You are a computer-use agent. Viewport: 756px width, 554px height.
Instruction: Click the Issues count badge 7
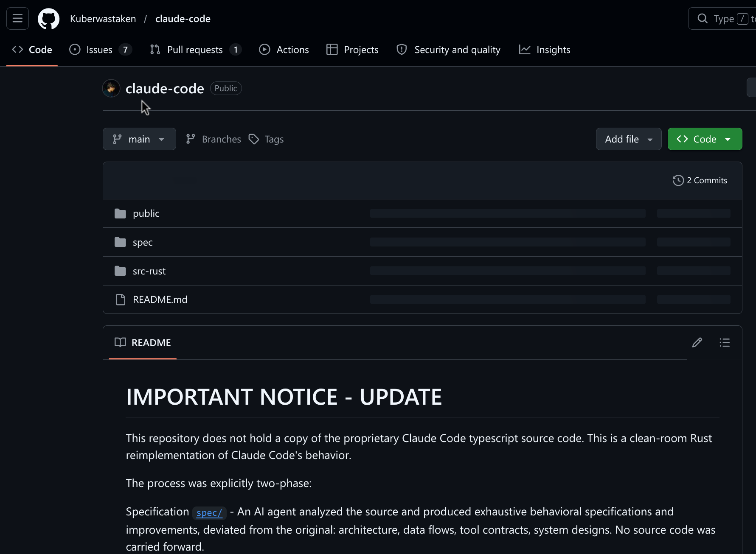[125, 50]
